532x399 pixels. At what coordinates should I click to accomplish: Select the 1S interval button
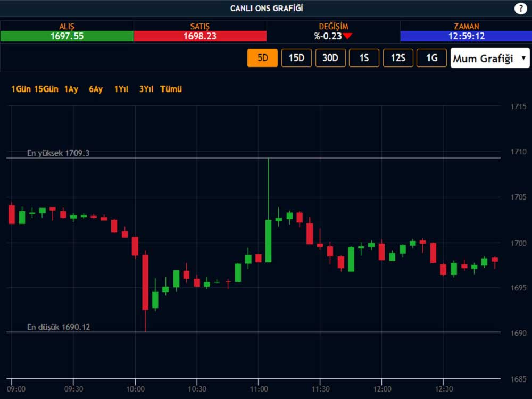pos(364,58)
